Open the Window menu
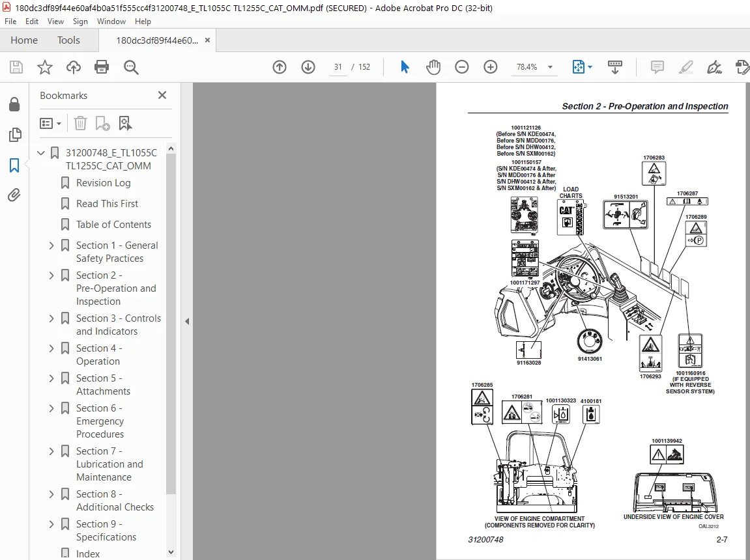The height and width of the screenshot is (560, 750). (111, 21)
